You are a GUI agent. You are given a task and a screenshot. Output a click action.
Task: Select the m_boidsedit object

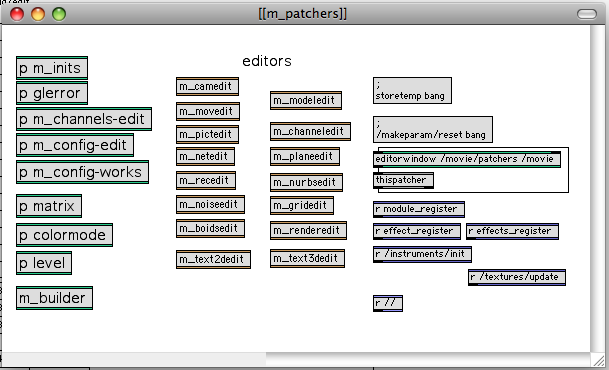(210, 228)
